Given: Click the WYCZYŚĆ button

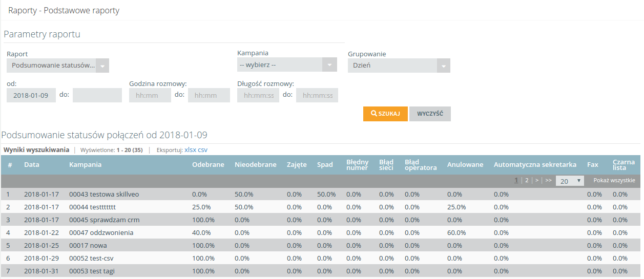Looking at the screenshot, I should pyautogui.click(x=430, y=114).
